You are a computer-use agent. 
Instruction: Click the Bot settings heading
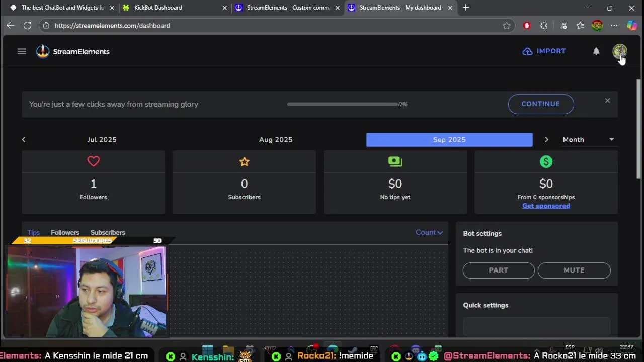tap(482, 233)
